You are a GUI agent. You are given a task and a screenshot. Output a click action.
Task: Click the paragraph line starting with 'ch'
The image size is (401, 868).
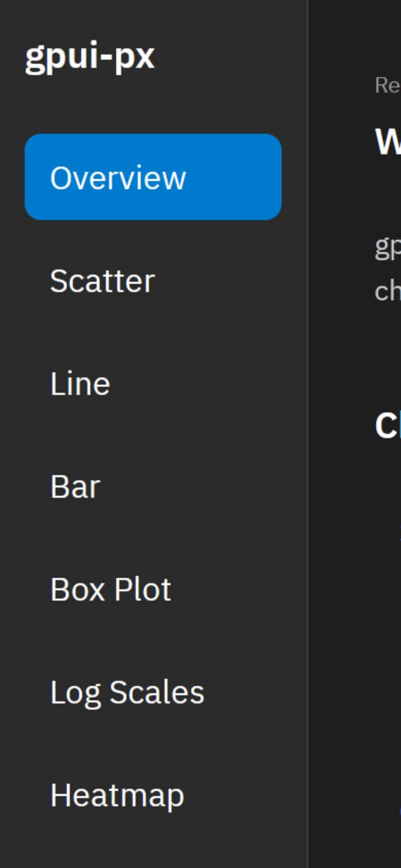click(x=388, y=291)
